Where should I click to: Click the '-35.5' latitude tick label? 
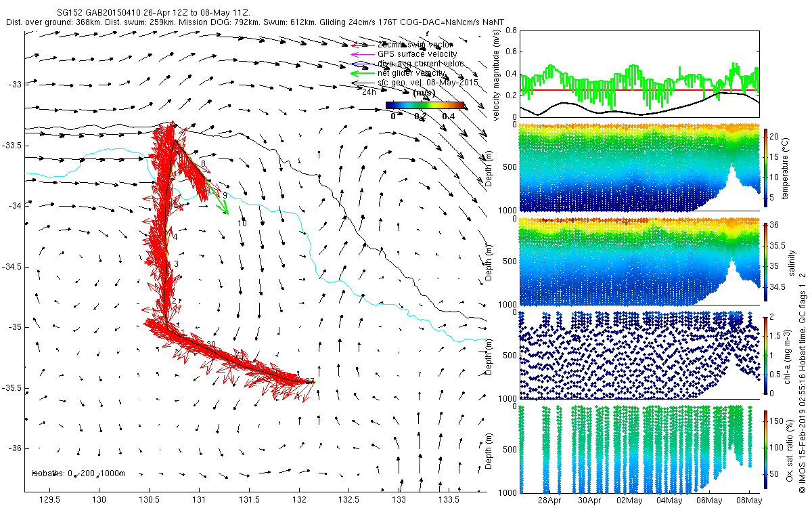(12, 388)
